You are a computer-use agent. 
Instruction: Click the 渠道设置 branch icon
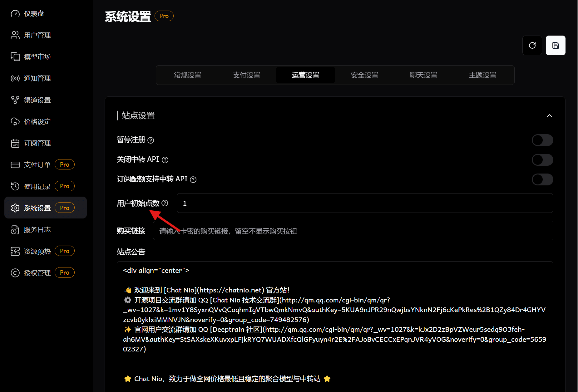pyautogui.click(x=15, y=100)
